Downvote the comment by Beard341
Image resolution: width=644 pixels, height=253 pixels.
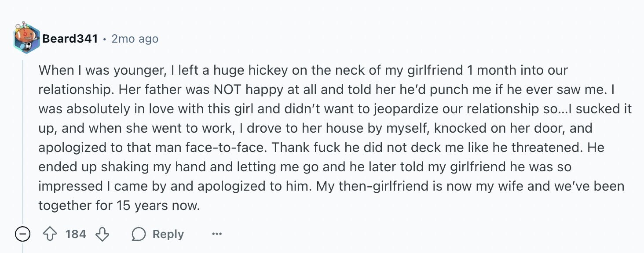tap(102, 234)
